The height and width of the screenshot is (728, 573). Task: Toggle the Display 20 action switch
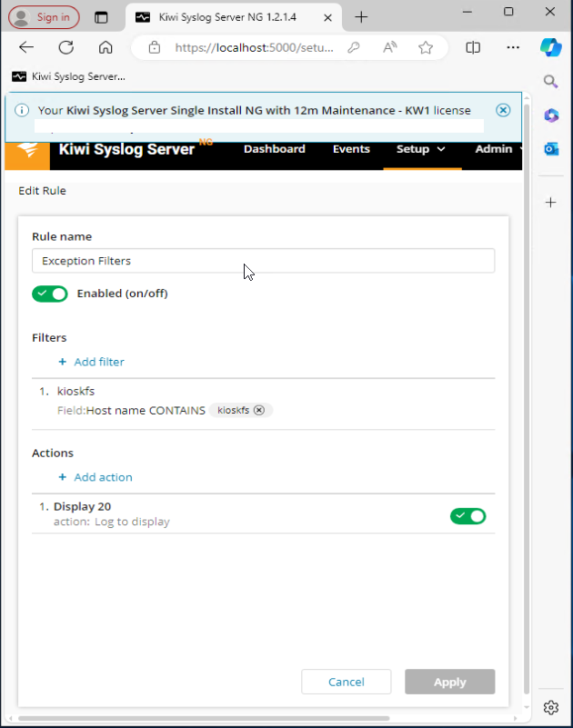pos(467,516)
